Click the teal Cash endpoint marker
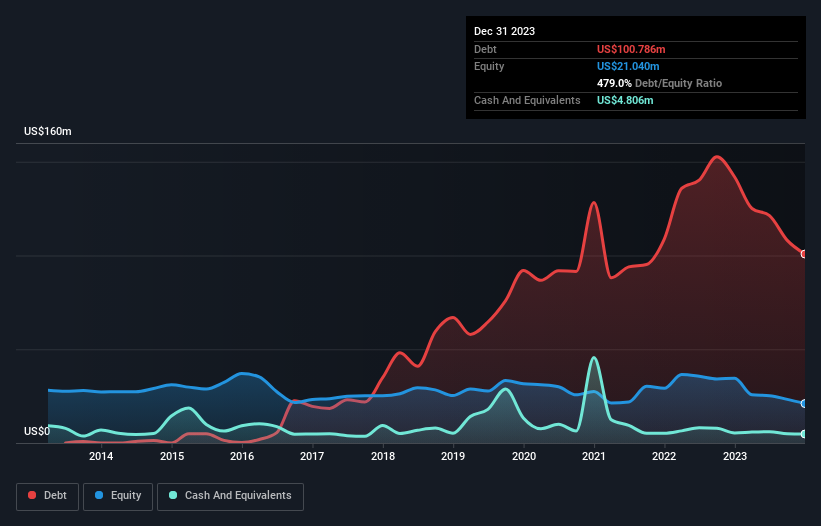This screenshot has width=821, height=526. coord(804,434)
